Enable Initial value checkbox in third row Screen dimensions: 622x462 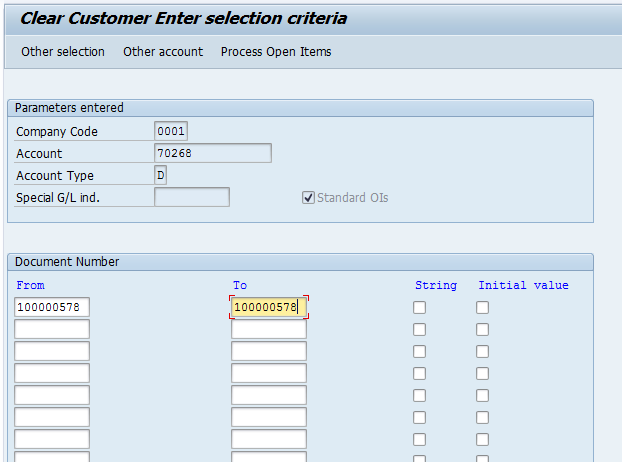482,351
